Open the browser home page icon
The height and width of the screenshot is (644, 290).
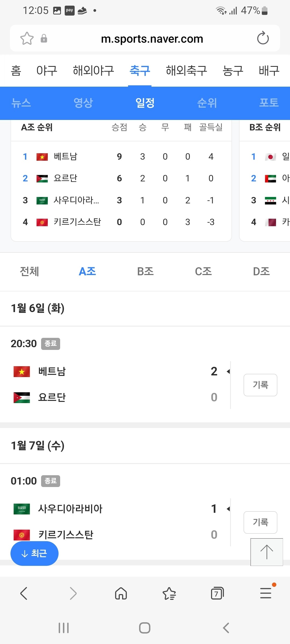coord(121,593)
